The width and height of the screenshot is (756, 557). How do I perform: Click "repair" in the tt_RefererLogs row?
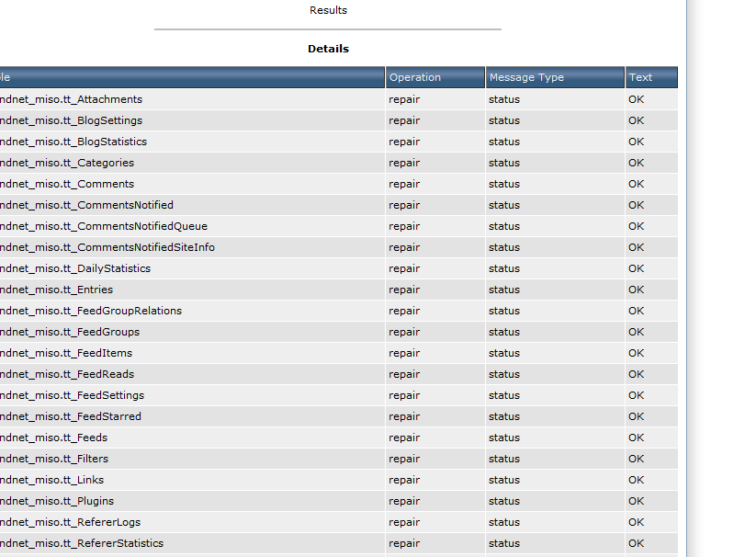[404, 522]
